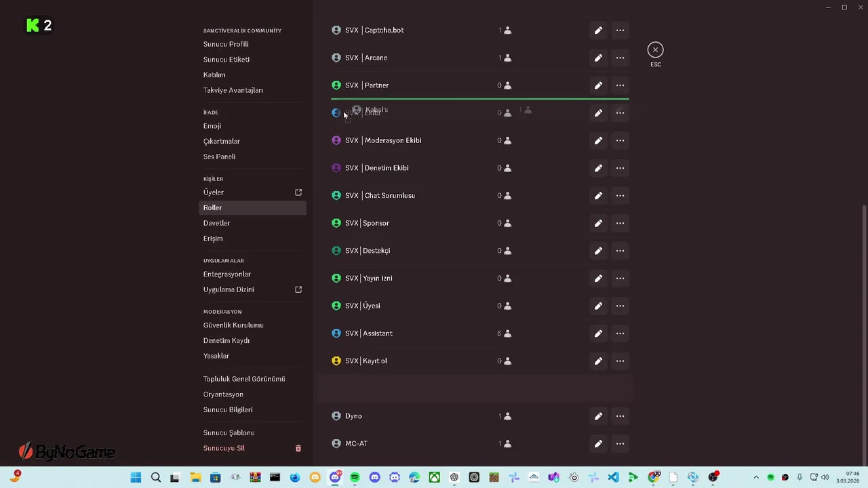Open Davetler settings
The width and height of the screenshot is (868, 488).
pyautogui.click(x=216, y=223)
